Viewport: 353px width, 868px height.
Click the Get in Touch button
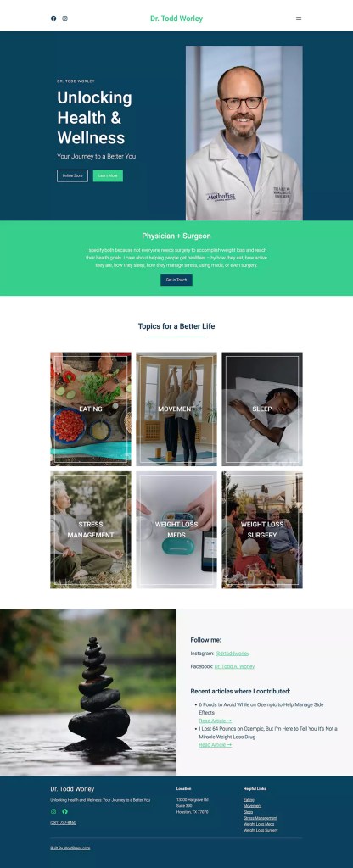176,280
